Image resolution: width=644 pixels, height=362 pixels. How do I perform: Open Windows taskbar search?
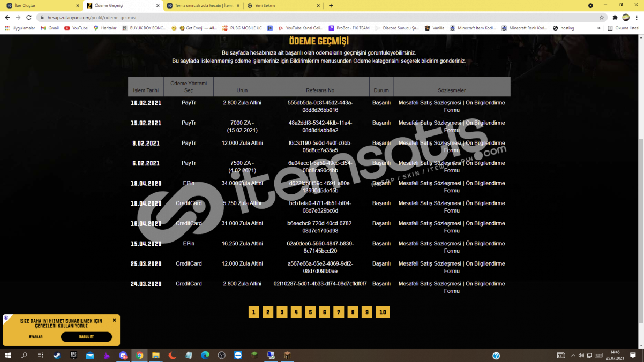pos(24,356)
